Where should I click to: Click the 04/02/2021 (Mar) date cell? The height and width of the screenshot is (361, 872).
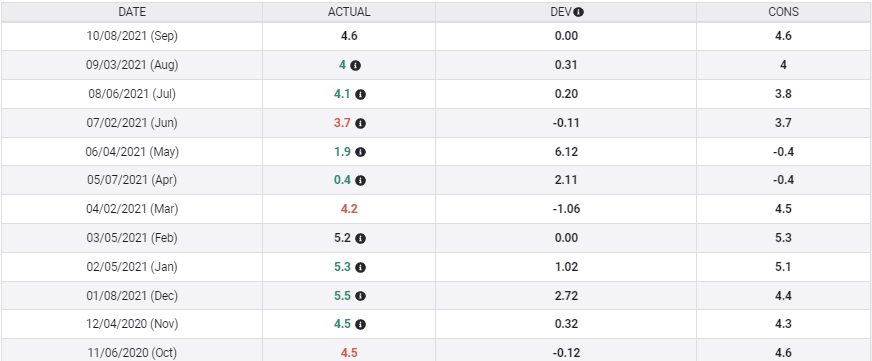tap(132, 209)
